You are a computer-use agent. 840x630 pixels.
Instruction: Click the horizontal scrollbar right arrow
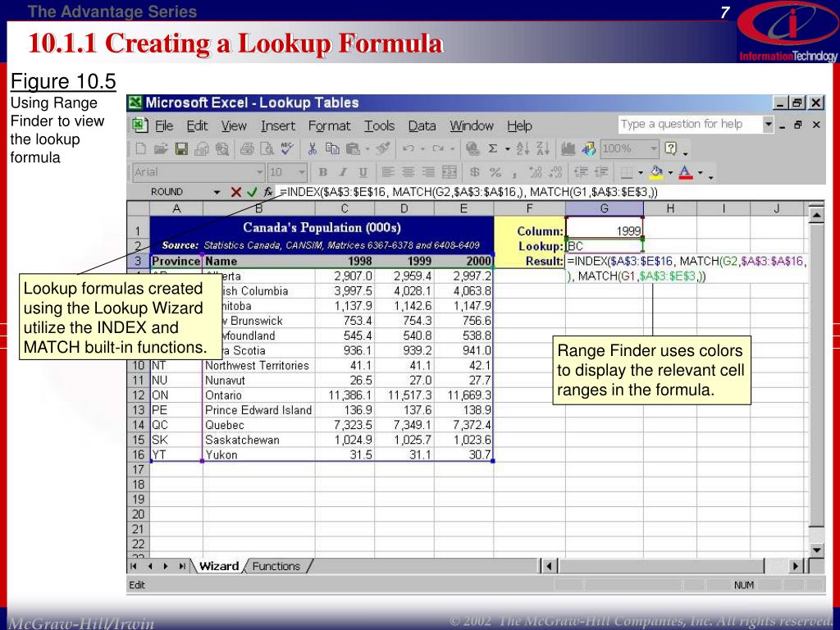coord(796,566)
